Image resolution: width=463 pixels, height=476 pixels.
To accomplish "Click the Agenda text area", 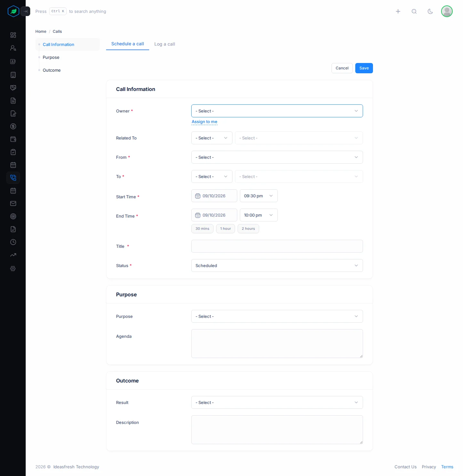I will coord(277,344).
